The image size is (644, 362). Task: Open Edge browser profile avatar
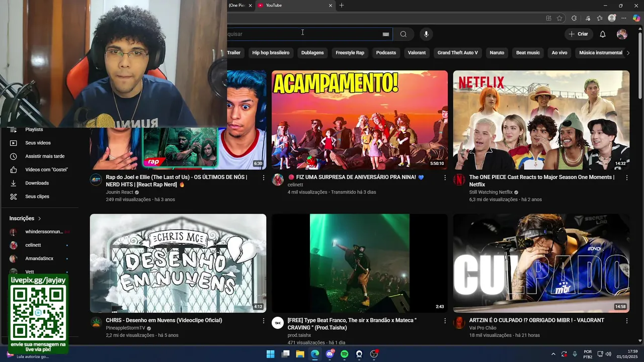[x=612, y=18]
